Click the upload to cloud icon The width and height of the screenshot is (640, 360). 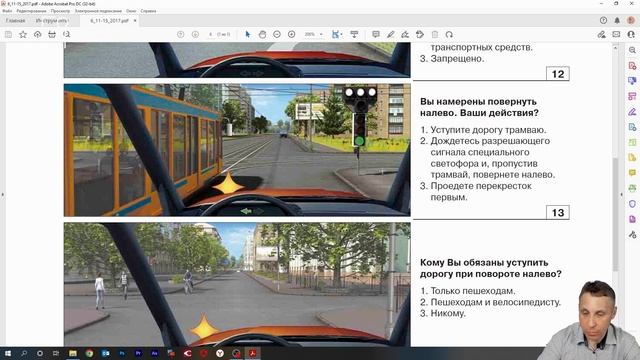coord(38,35)
